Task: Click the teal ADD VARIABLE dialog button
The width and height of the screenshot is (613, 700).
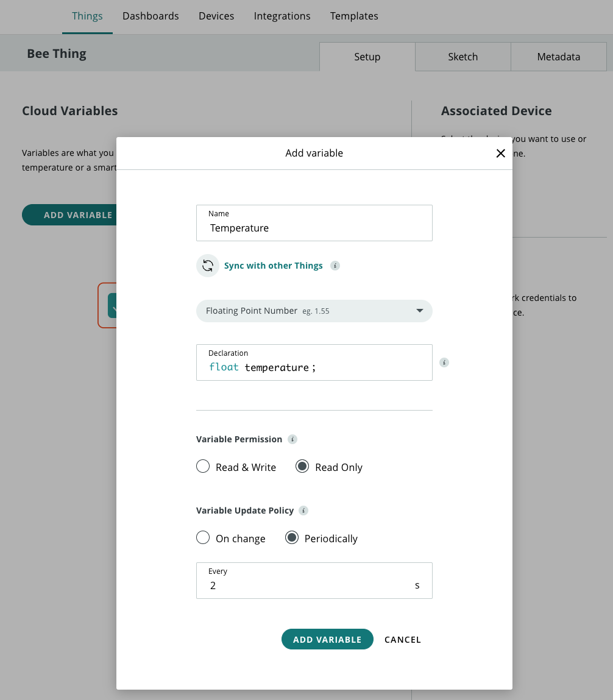Action: point(327,639)
